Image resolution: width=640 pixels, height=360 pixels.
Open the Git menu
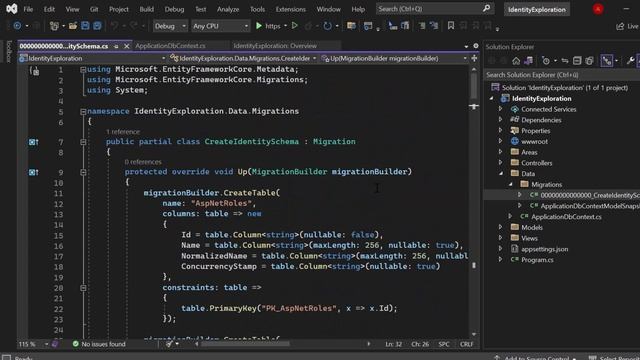point(94,9)
